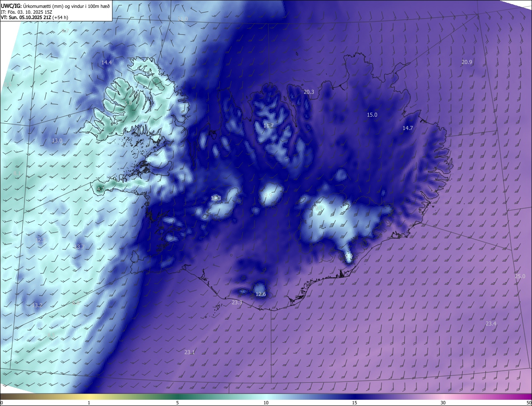Viewport: 532px width, 406px height.
Task: Select the 13.2 value label in the southwest ocean
Action: (x=37, y=305)
